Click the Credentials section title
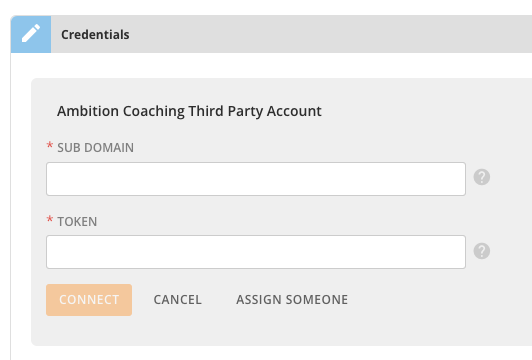This screenshot has width=532, height=360. click(x=95, y=35)
